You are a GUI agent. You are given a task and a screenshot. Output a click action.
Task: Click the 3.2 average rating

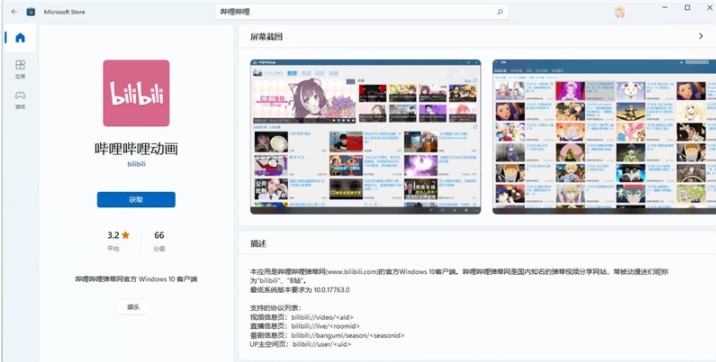(x=113, y=235)
